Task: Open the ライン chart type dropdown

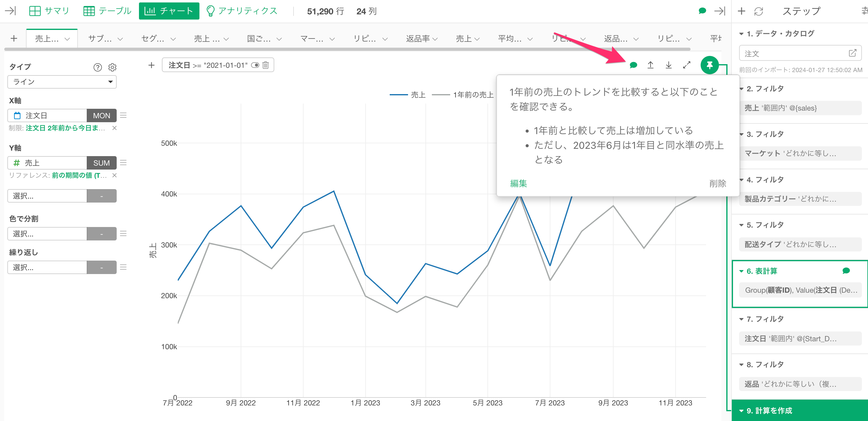Action: click(62, 82)
